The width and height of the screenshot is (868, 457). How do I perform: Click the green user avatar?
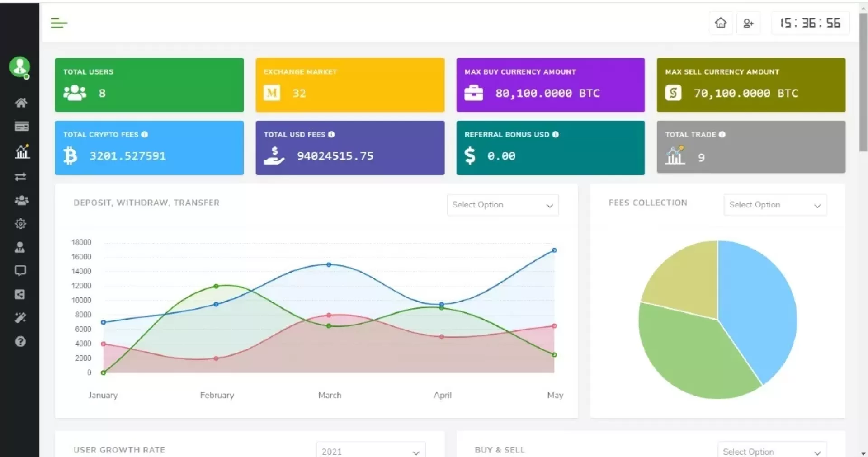point(19,67)
